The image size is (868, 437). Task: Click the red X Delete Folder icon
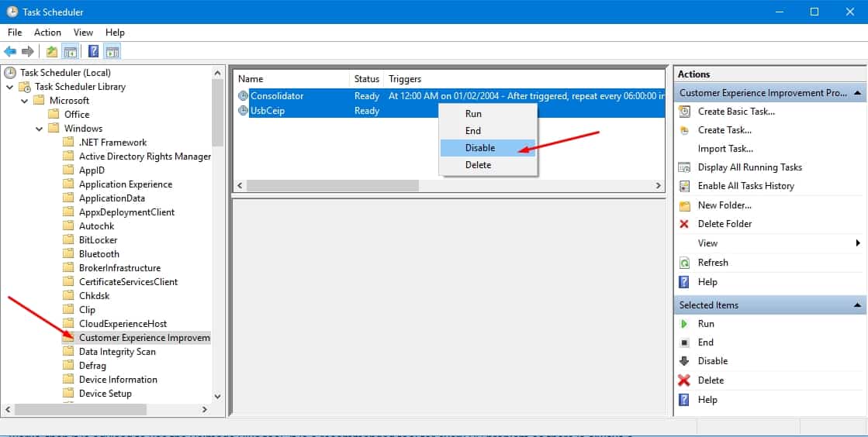pos(684,224)
